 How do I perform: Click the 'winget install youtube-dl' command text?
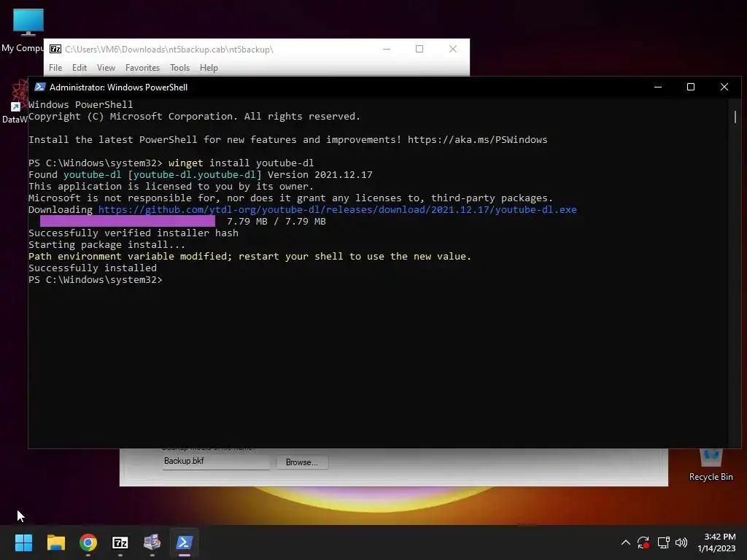coord(241,163)
